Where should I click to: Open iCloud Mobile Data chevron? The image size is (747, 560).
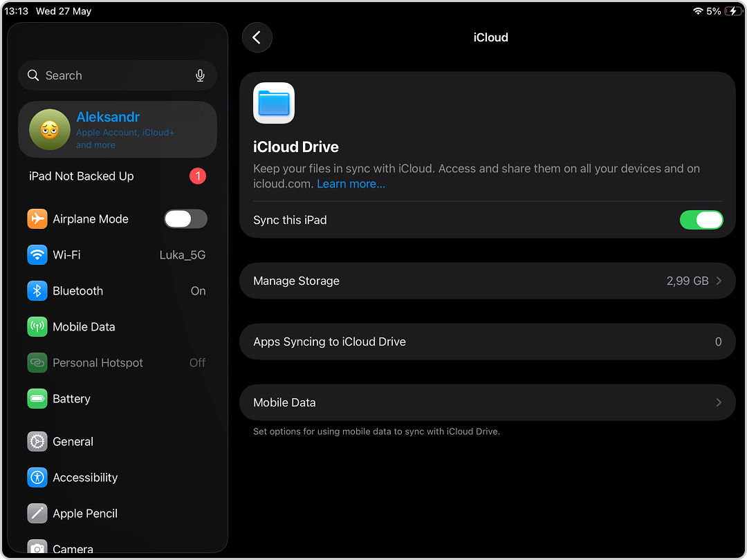pos(719,402)
